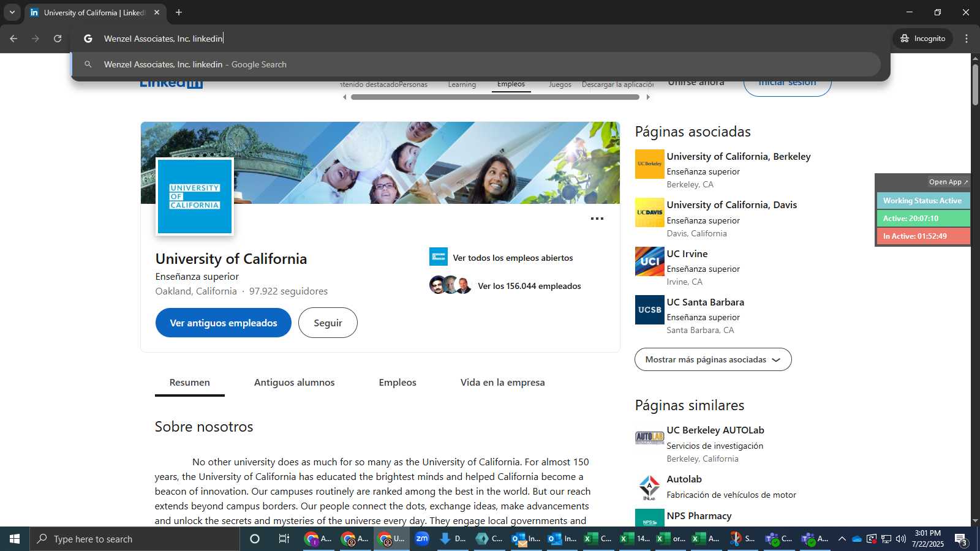Viewport: 980px width, 551px height.
Task: Open the NPS Pharmacy similar page
Action: click(699, 516)
